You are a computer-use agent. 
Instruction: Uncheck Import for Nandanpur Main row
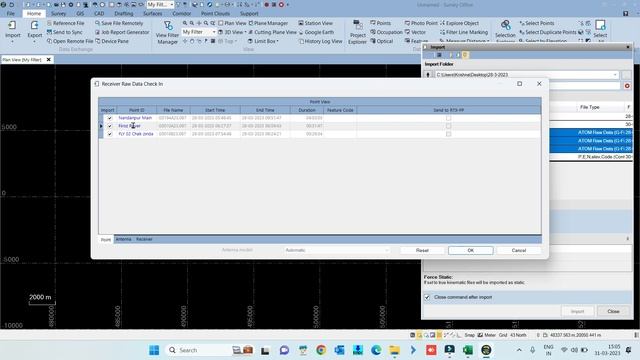point(109,118)
